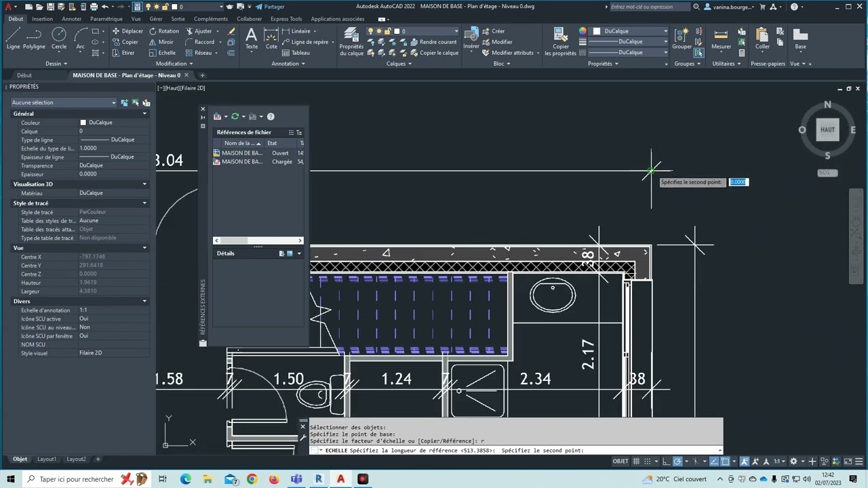Collapse the Style de tracé section
The image size is (868, 488).
pos(144,203)
